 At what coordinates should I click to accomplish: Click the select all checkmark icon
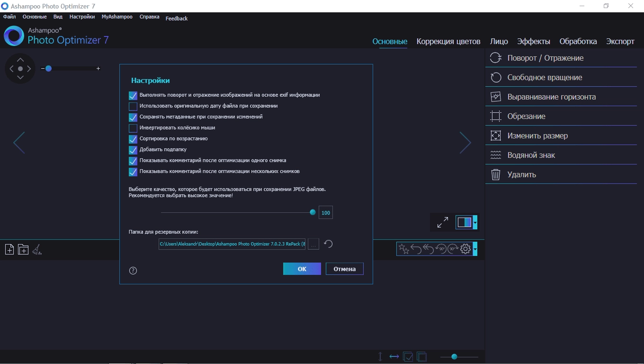[408, 356]
